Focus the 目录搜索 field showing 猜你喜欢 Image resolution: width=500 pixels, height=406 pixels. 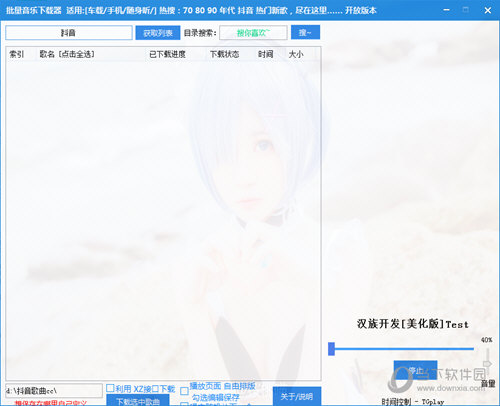(253, 33)
